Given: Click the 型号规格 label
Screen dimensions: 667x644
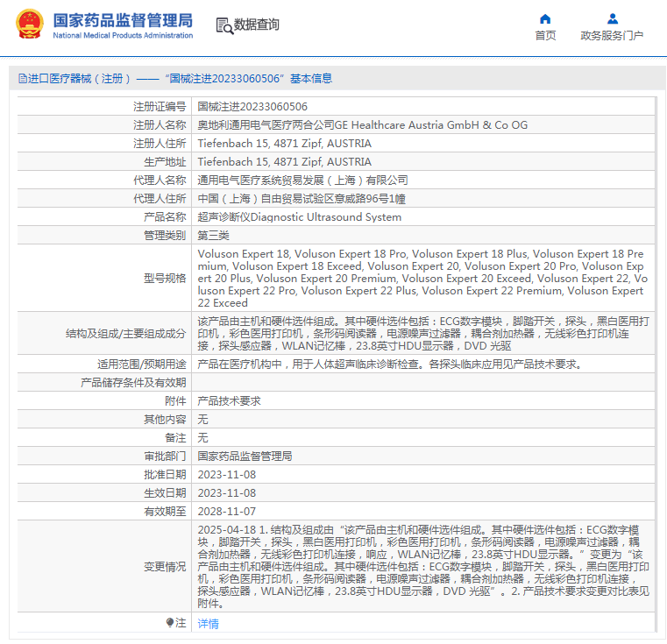Looking at the screenshot, I should (165, 278).
